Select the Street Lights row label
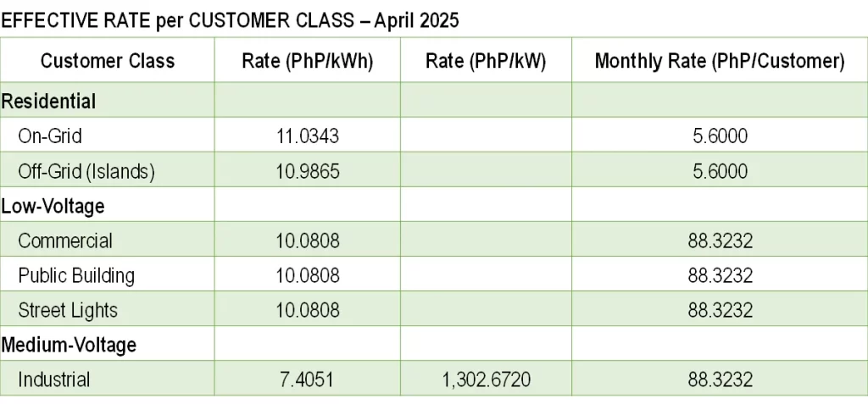Viewport: 868px width, 404px height. 68,310
